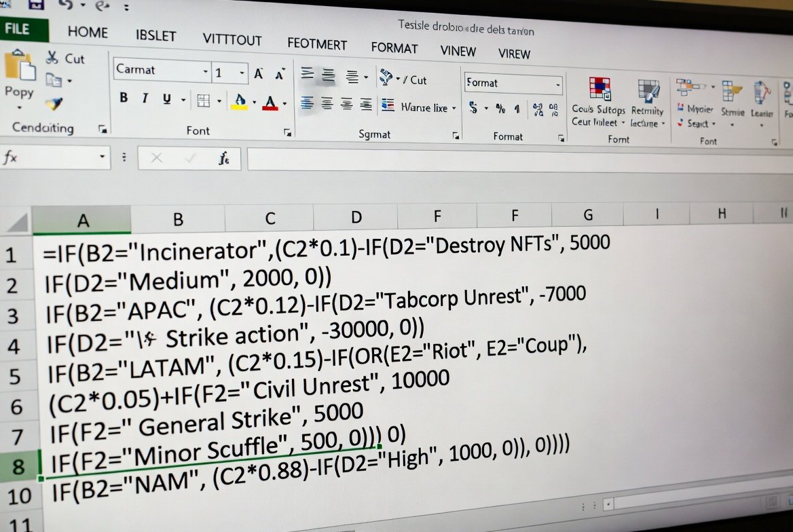The image size is (793, 532).
Task: Click the scissors Cut button
Action: (x=64, y=58)
